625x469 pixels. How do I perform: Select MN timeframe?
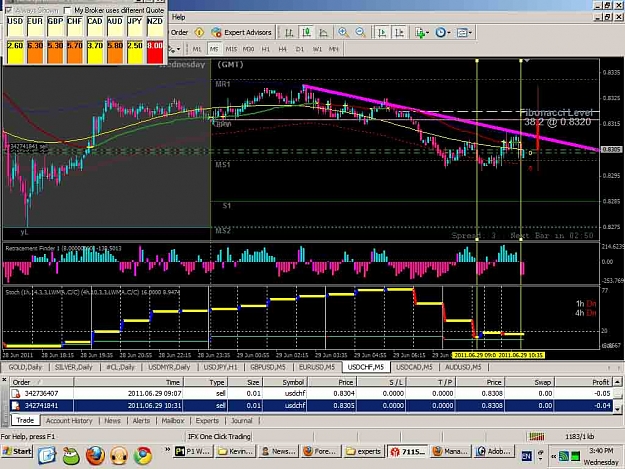334,49
